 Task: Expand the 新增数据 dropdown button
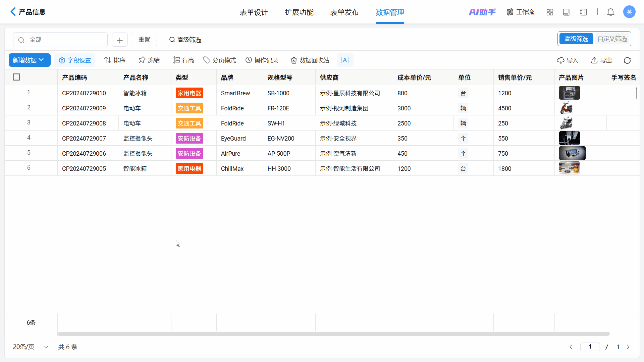point(29,60)
